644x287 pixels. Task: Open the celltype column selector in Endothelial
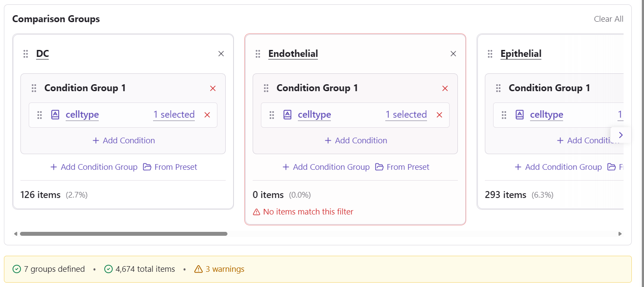tap(314, 115)
